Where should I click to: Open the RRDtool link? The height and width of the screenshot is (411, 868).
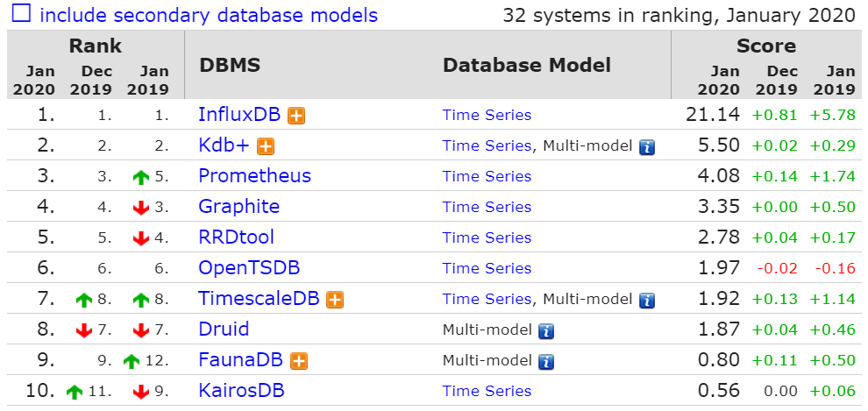click(x=236, y=237)
